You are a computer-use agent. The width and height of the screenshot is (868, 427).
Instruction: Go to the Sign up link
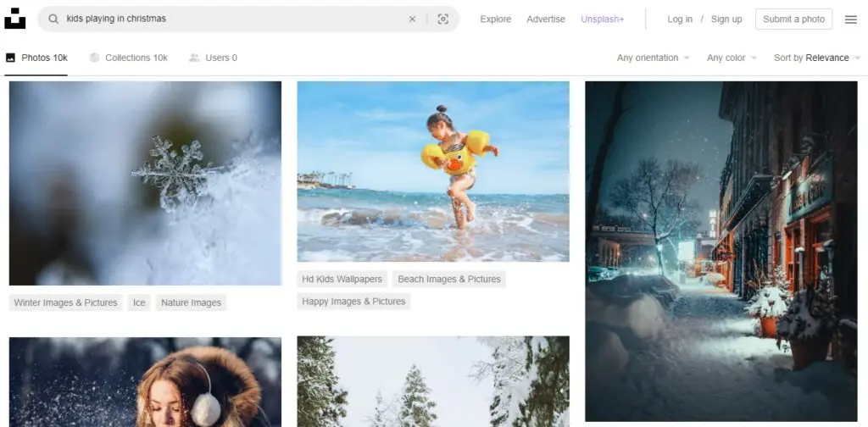pos(726,19)
